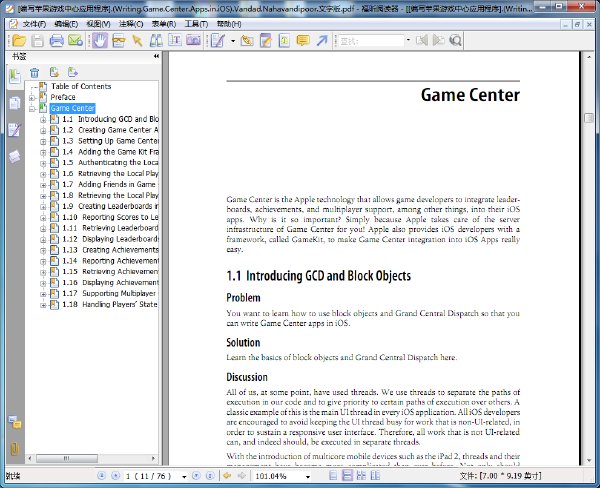This screenshot has height=488, width=600.
Task: Expand 1.1 Introducing GCD bookmark node
Action: coord(43,119)
